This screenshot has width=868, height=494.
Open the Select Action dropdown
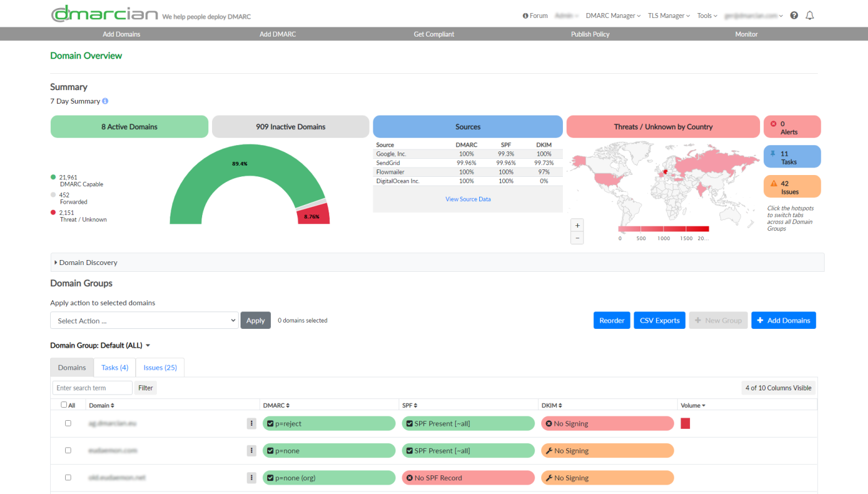[x=144, y=320]
